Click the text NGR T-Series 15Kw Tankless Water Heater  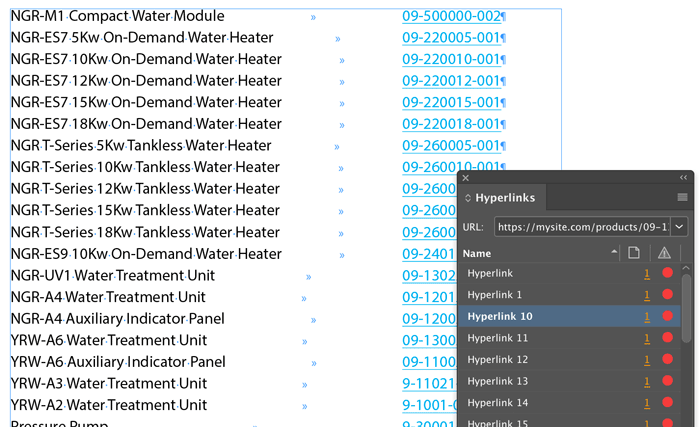[x=145, y=210]
